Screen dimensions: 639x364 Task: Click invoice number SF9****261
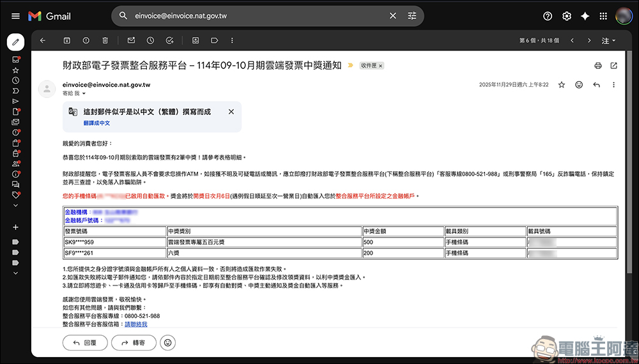point(79,253)
